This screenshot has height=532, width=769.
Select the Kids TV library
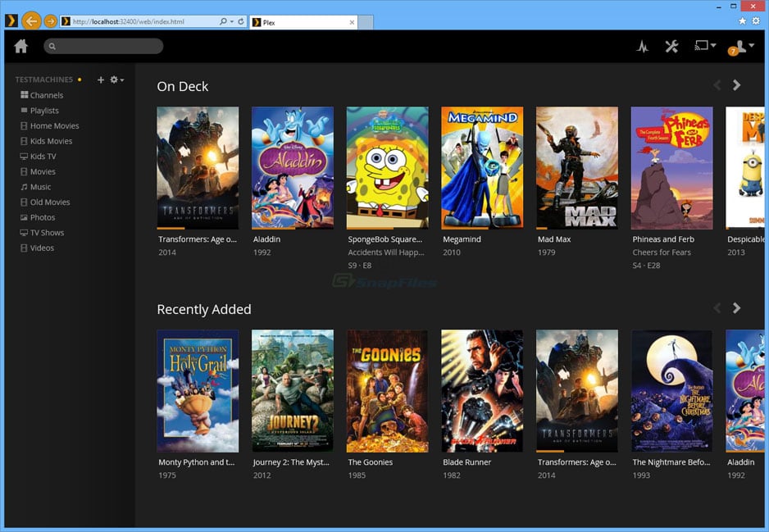43,157
